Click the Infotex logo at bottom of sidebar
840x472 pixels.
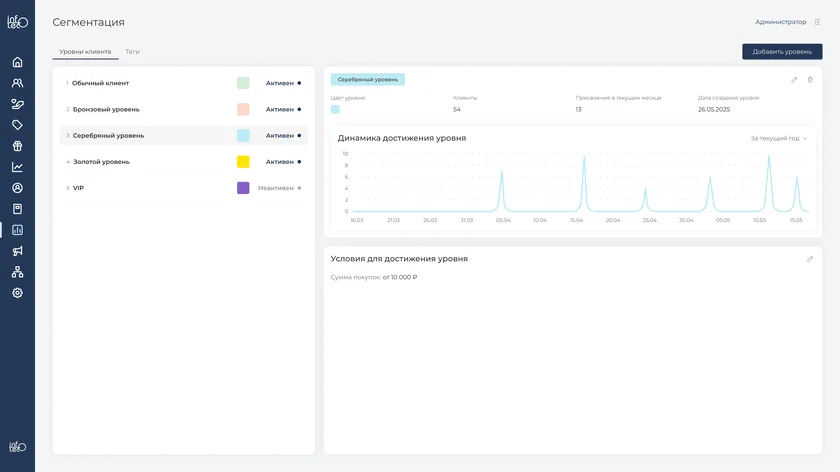(17, 446)
